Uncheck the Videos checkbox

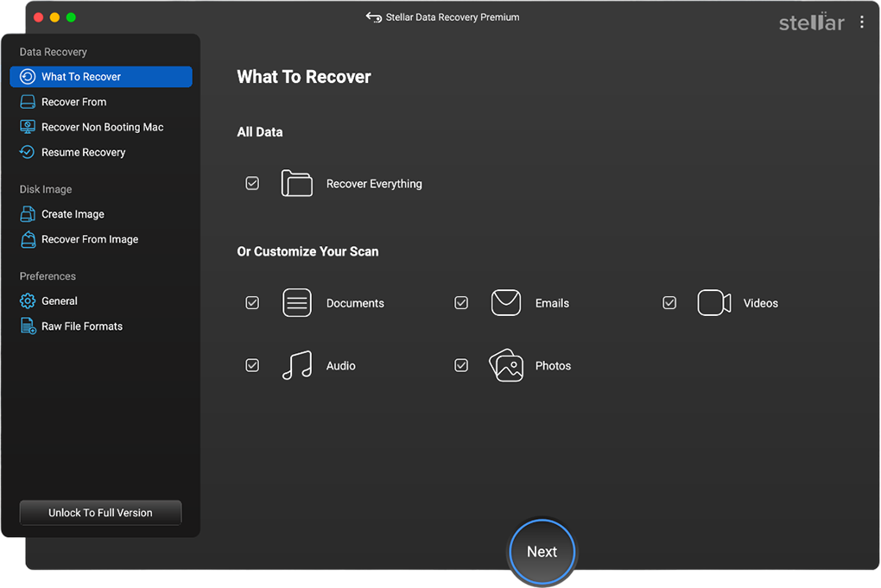pos(669,303)
